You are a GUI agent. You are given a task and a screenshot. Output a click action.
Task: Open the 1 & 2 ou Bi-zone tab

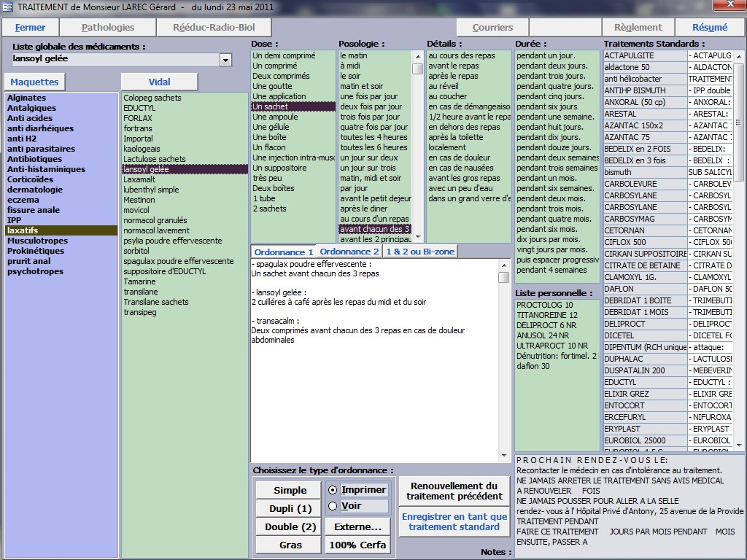pos(420,252)
